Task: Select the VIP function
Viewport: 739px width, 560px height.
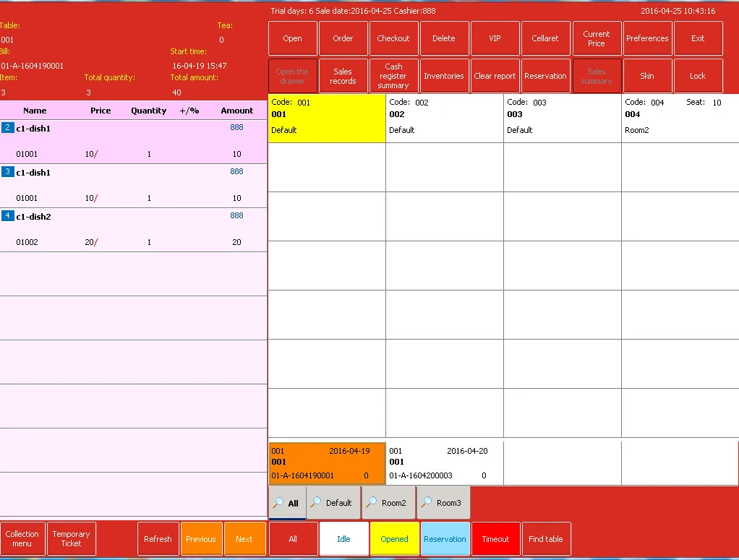Action: click(x=495, y=38)
